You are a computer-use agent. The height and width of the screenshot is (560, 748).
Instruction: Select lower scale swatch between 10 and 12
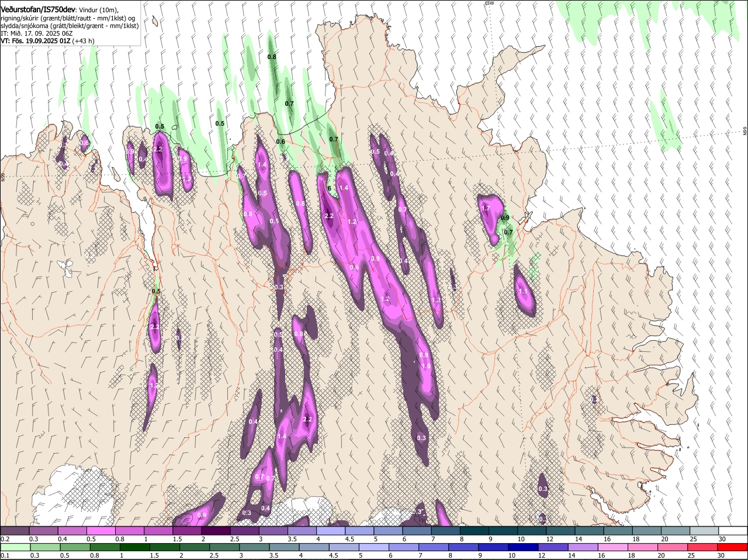pos(524,548)
